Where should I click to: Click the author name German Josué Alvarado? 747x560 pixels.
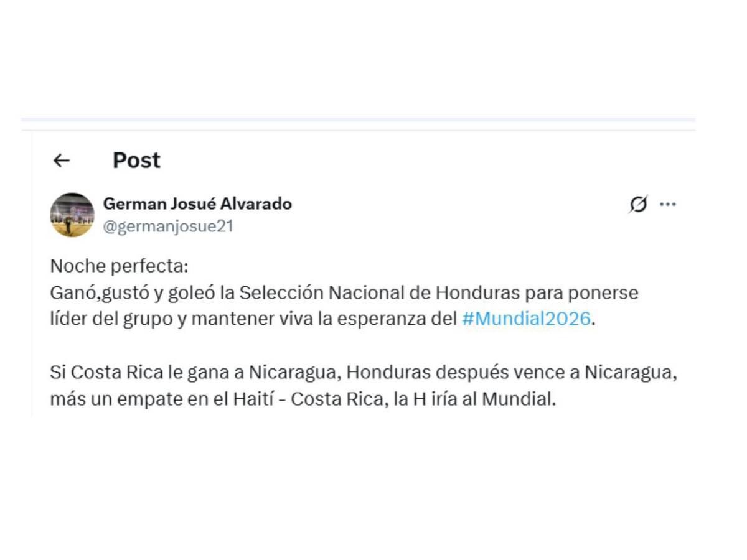pyautogui.click(x=197, y=203)
